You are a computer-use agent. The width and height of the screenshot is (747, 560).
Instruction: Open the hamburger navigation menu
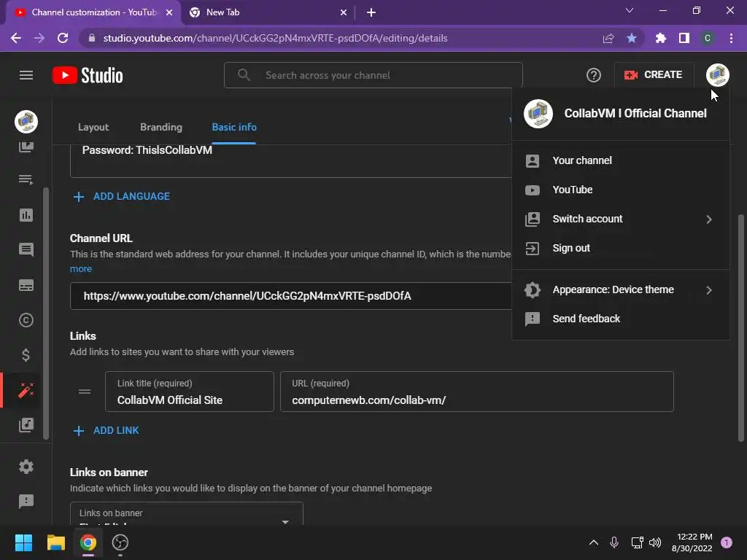coord(26,75)
